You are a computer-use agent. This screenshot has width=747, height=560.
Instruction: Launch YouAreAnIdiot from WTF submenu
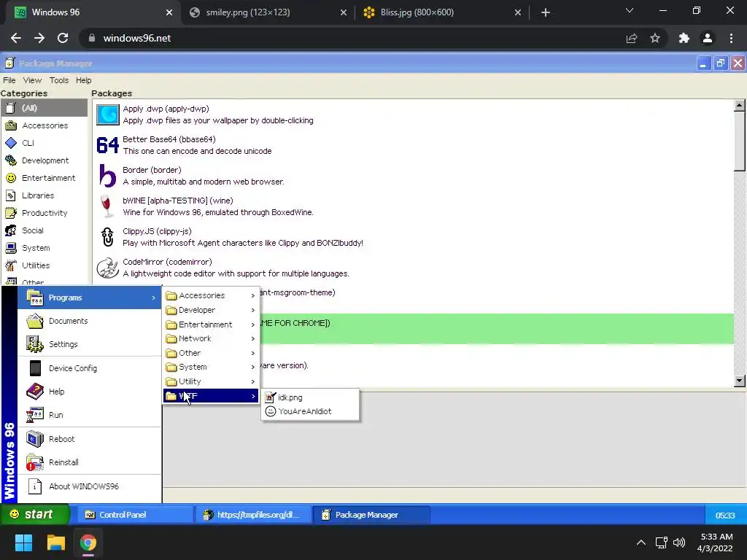309,411
